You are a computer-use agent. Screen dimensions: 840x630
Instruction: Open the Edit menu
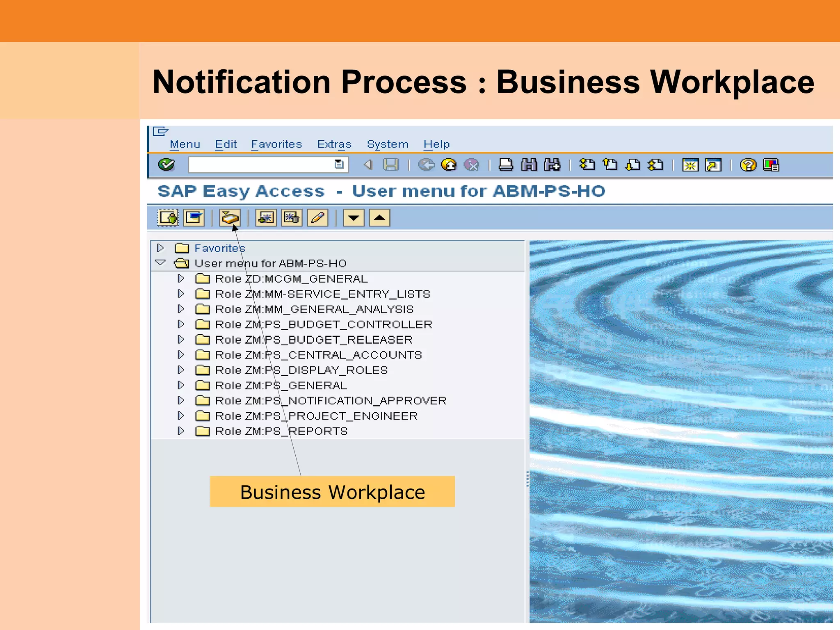(x=226, y=144)
